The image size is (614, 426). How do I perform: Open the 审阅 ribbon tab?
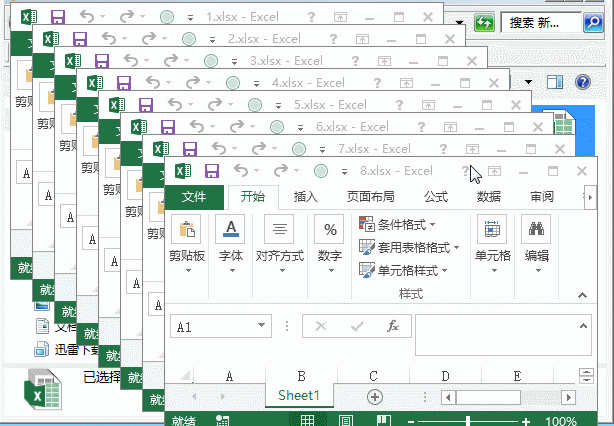(542, 197)
